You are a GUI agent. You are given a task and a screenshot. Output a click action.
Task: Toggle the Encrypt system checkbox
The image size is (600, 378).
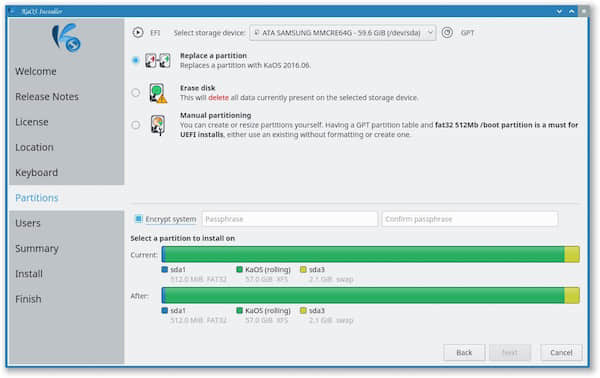pos(139,219)
